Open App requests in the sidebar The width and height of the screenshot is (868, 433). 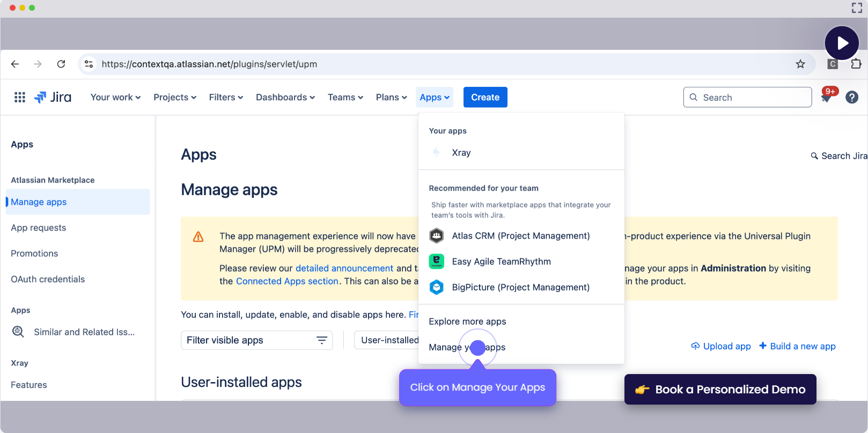(39, 228)
